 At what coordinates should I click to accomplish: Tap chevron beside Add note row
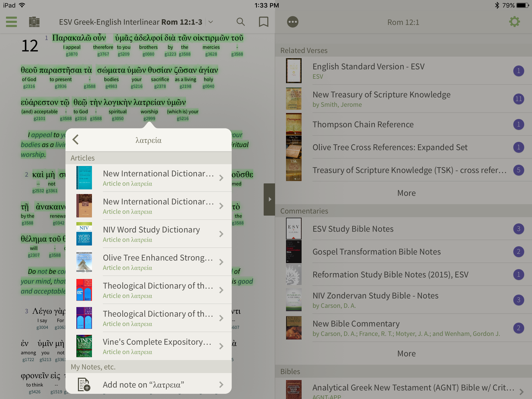pyautogui.click(x=221, y=384)
